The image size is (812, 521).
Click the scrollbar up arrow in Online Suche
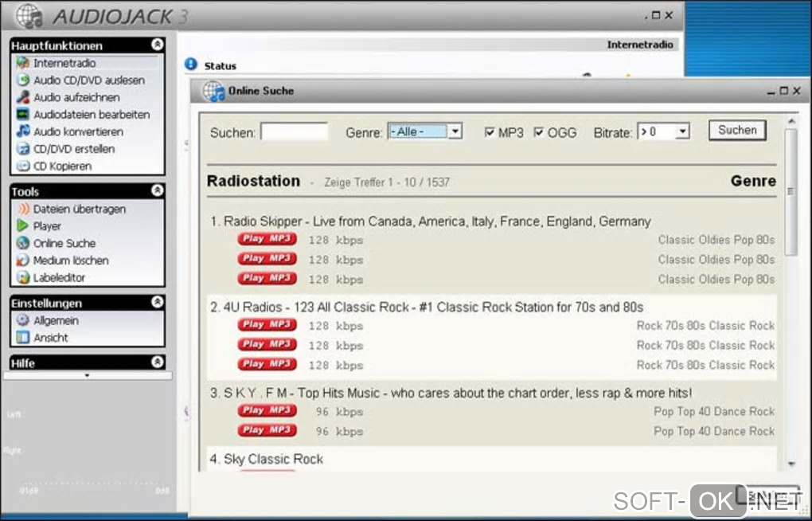(x=791, y=121)
